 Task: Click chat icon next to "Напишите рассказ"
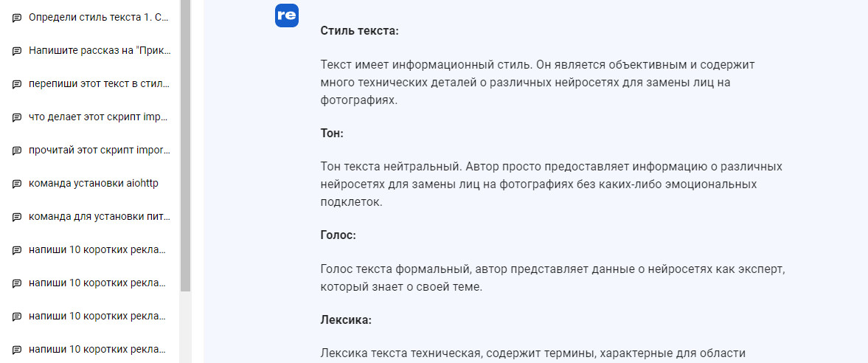coord(17,51)
